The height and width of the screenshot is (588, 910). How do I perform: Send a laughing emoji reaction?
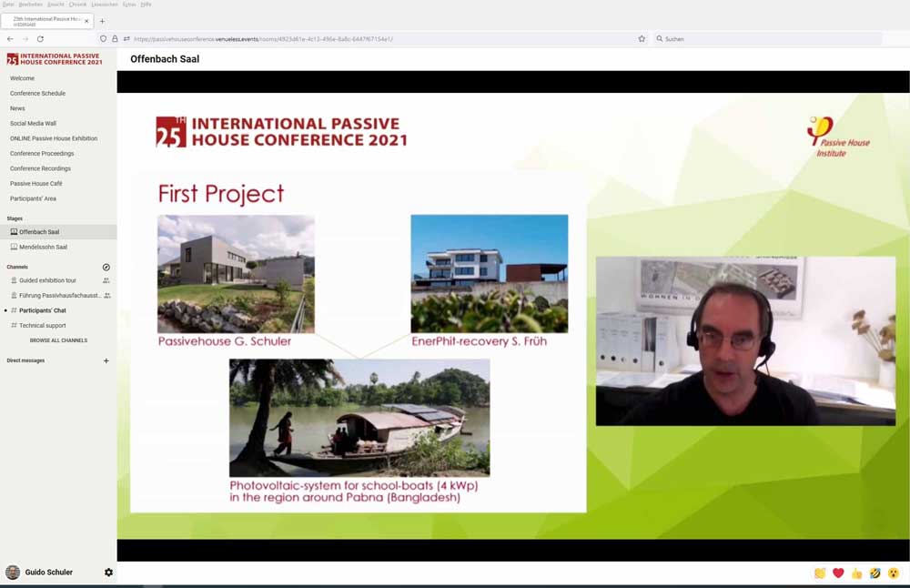(875, 573)
